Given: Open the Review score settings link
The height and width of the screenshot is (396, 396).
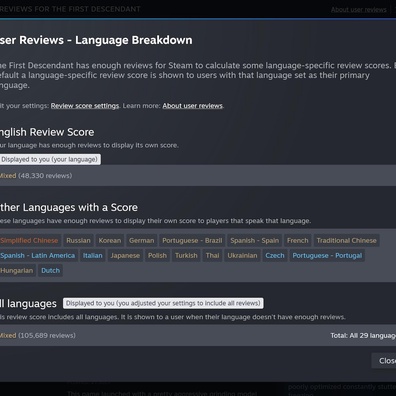Looking at the screenshot, I should point(85,106).
